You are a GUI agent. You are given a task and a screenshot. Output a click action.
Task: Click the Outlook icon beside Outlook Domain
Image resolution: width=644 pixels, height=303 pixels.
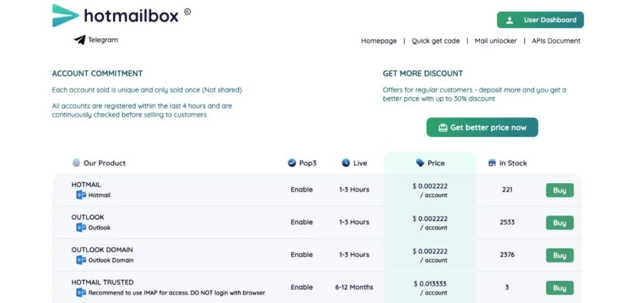pyautogui.click(x=81, y=260)
